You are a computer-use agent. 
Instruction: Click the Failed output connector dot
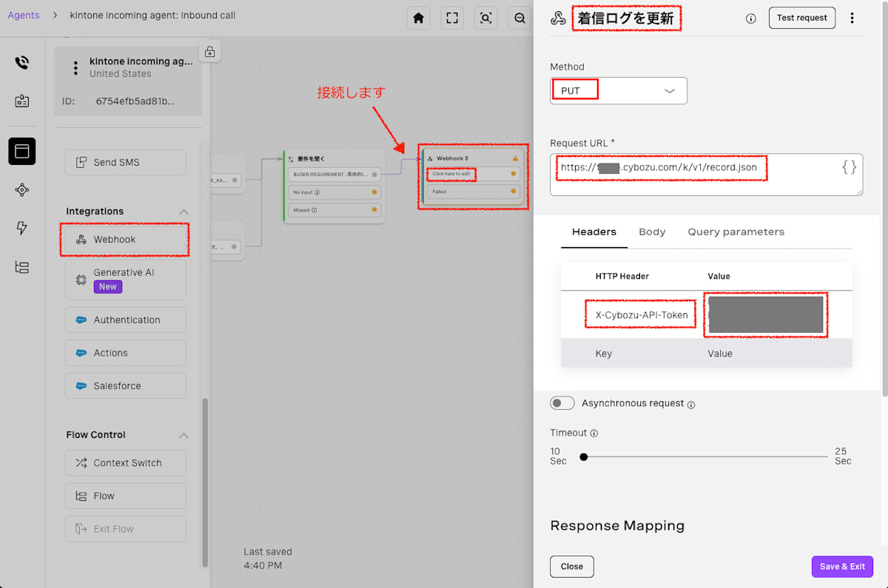(x=514, y=192)
